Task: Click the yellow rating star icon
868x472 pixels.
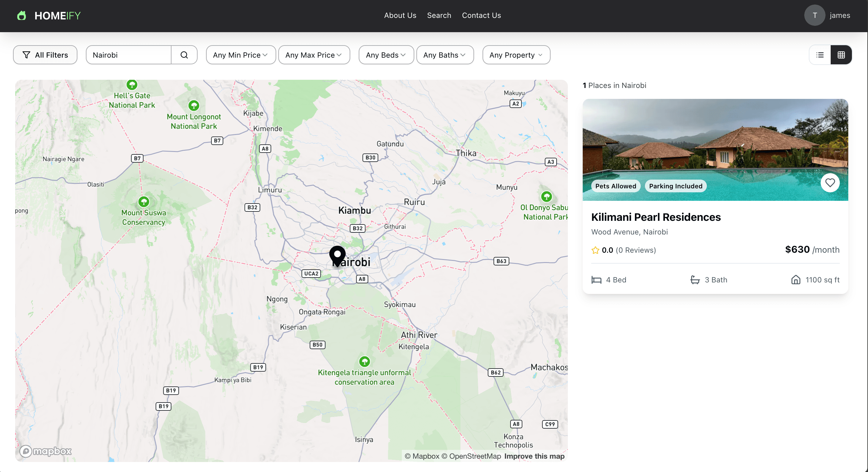Action: point(595,250)
